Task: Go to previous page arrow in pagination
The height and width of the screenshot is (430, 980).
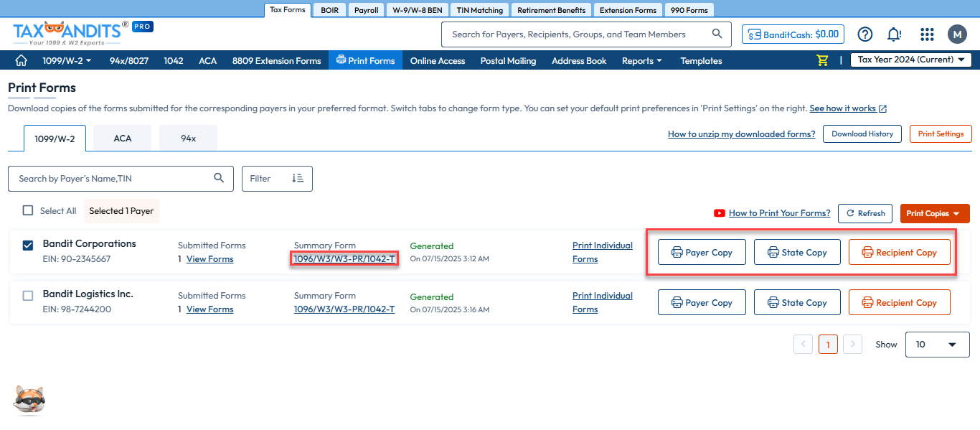Action: 804,345
